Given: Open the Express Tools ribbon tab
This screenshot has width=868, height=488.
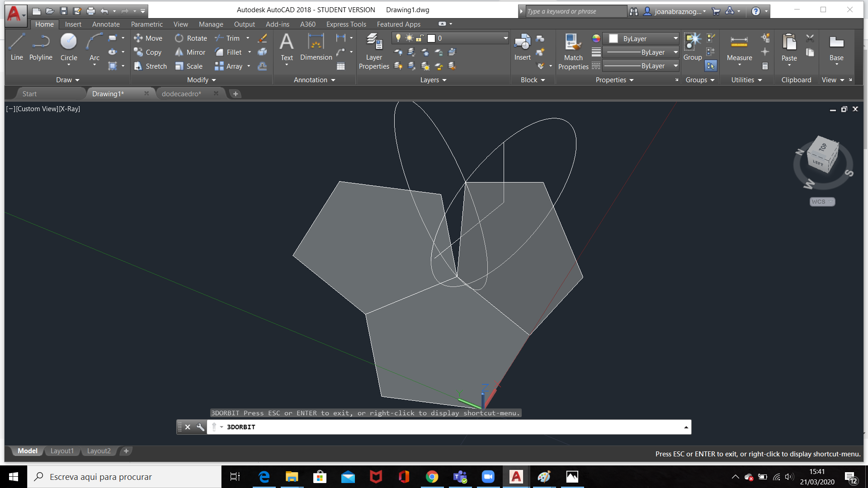Looking at the screenshot, I should (346, 24).
